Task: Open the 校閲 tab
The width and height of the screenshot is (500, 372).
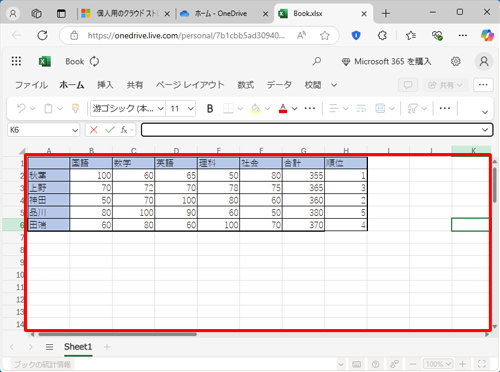Action: 313,85
